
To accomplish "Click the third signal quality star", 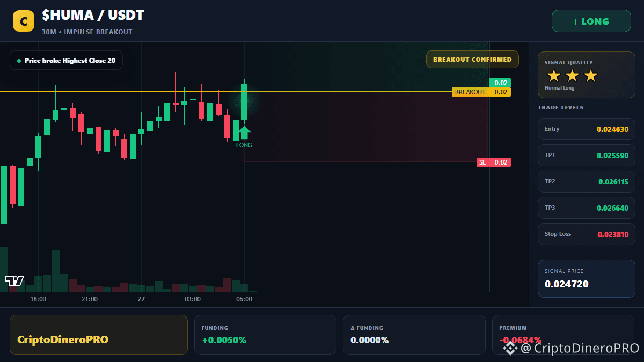I will point(590,76).
